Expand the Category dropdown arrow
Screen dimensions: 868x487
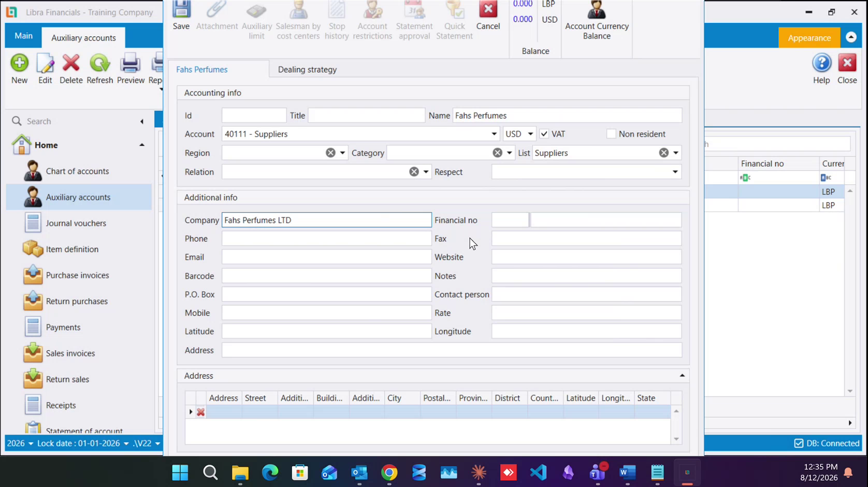pos(509,153)
